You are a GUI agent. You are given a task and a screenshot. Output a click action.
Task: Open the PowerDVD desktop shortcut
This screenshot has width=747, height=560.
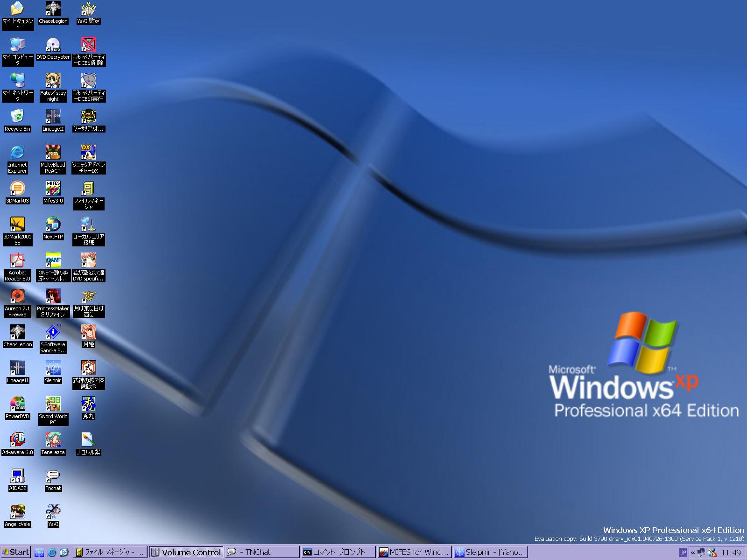(17, 404)
